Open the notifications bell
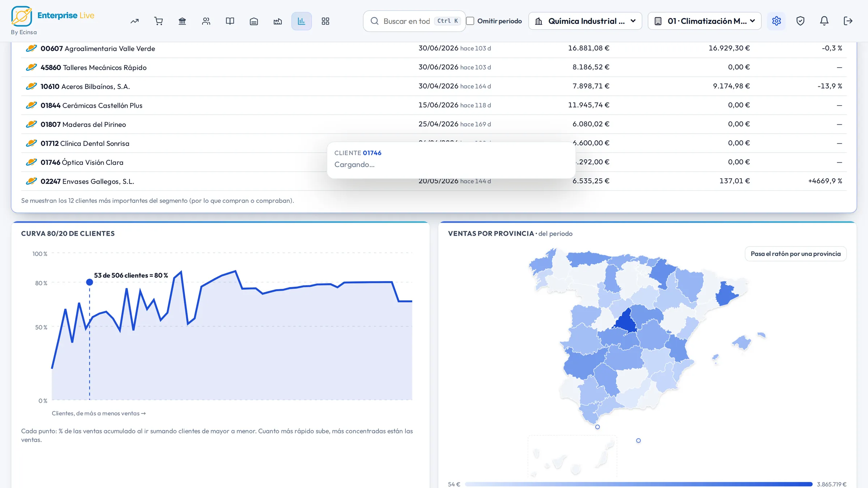Viewport: 868px width, 488px height. 824,21
